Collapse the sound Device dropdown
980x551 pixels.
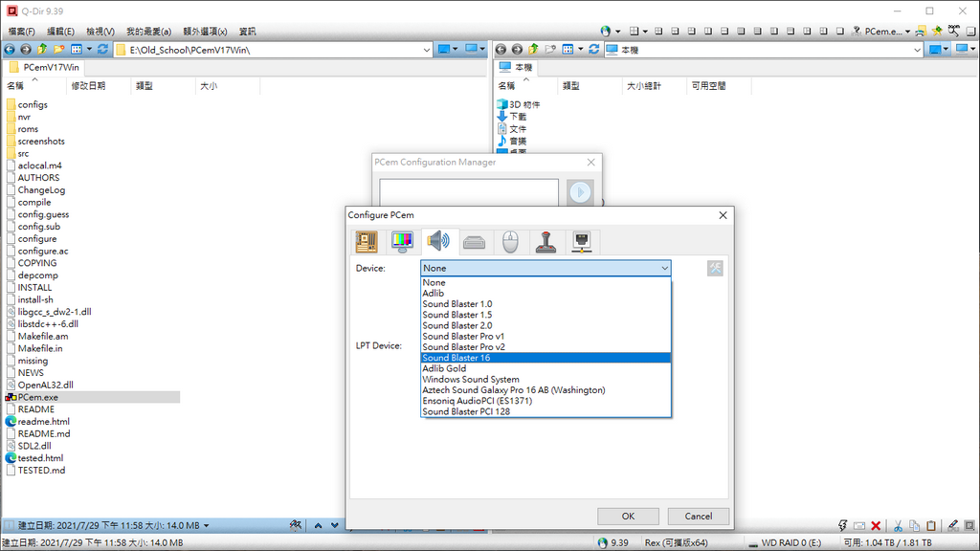pyautogui.click(x=664, y=268)
